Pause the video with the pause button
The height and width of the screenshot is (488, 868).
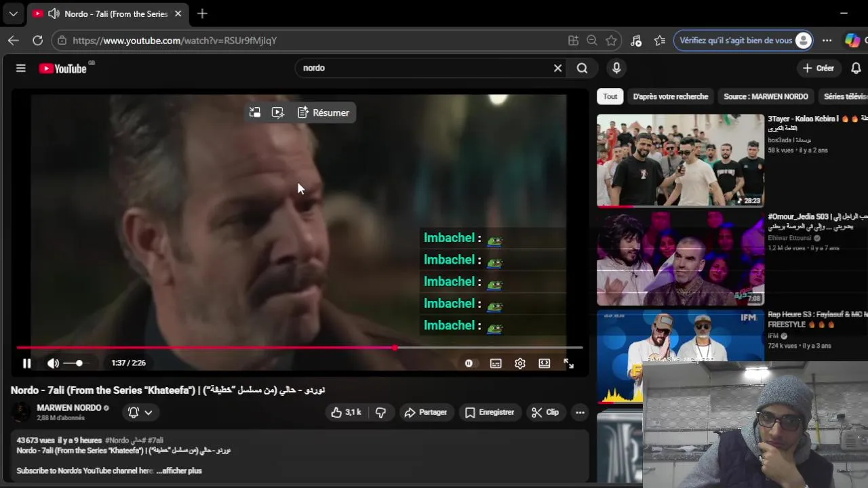[x=26, y=363]
